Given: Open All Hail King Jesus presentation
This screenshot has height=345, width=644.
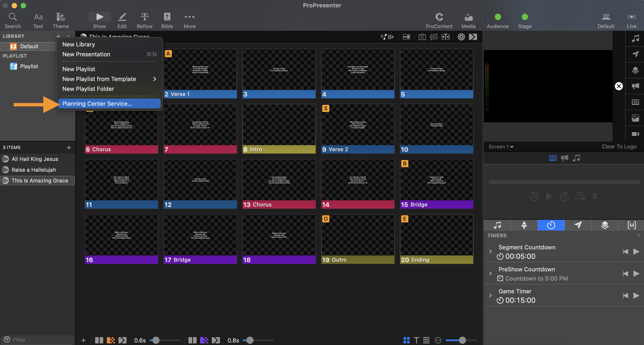Looking at the screenshot, I should [x=37, y=159].
